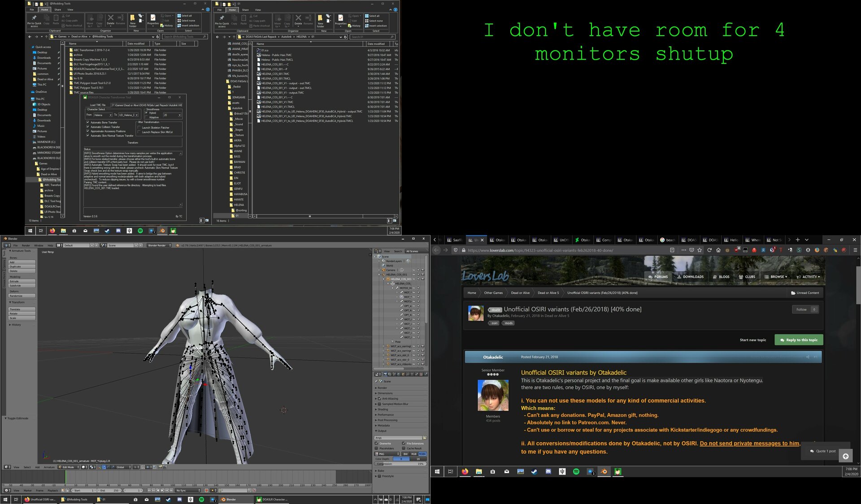Click back-to-top arrow button on LoversLab page
This screenshot has height=504, width=861.
coord(845,456)
